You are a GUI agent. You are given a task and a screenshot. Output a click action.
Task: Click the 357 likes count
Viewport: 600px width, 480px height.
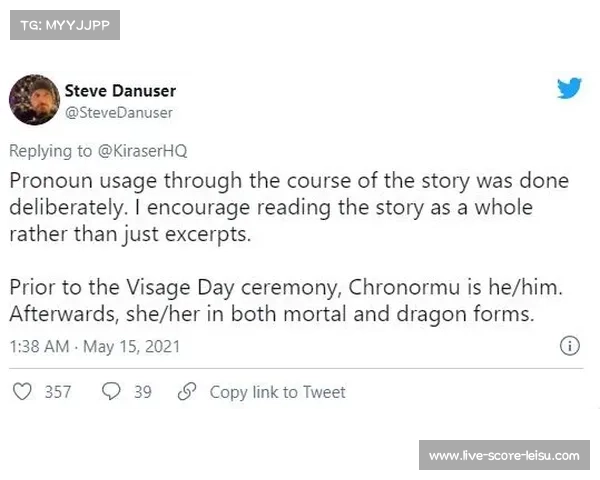pyautogui.click(x=58, y=392)
